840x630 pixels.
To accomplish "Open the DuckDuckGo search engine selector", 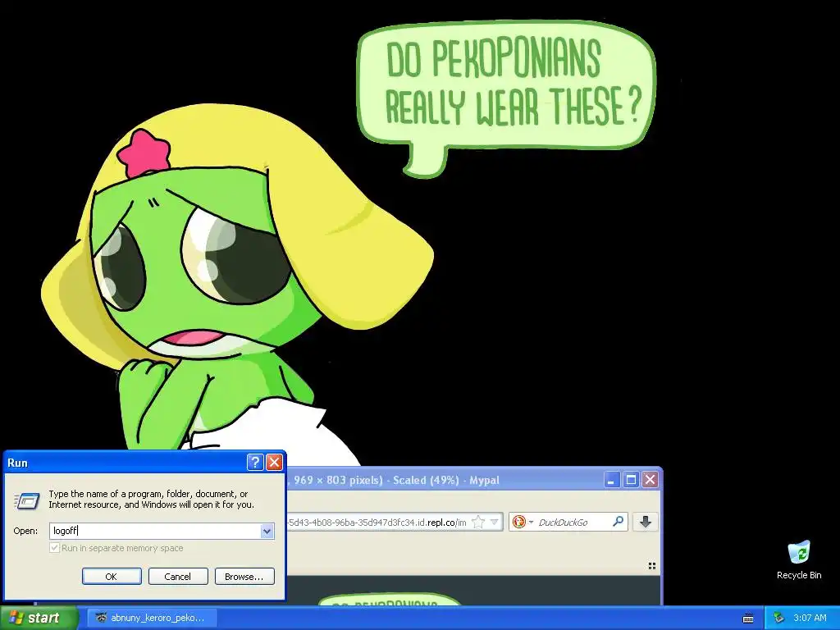I will coord(523,522).
